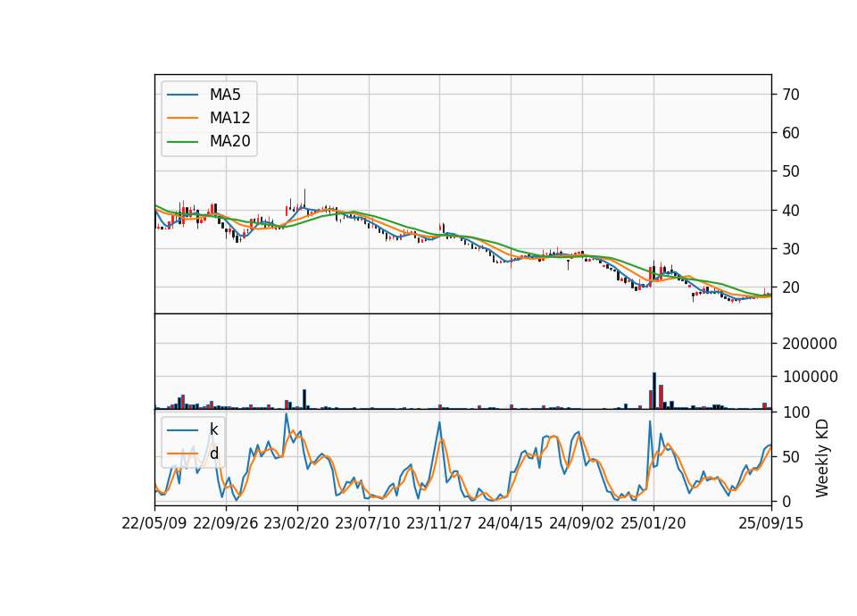Click the green MA20 legend line sample
Screen dimensions: 857x616
[x=182, y=142]
